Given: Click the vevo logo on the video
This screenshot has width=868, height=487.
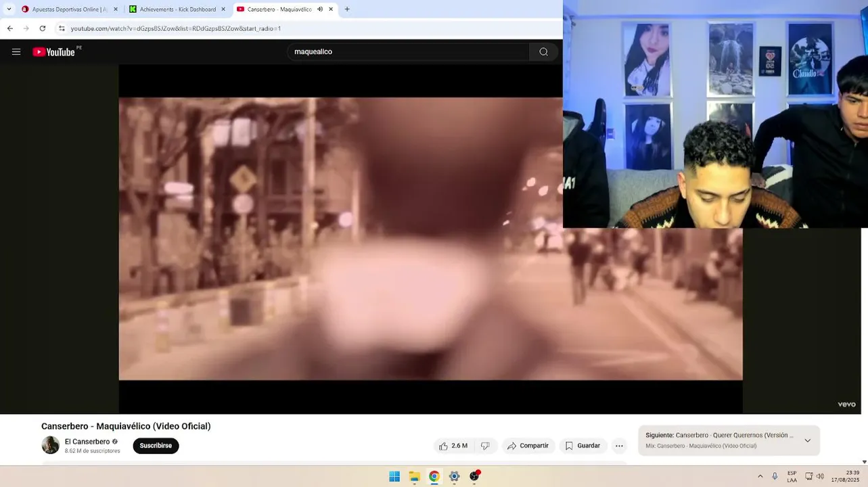Looking at the screenshot, I should (x=847, y=404).
